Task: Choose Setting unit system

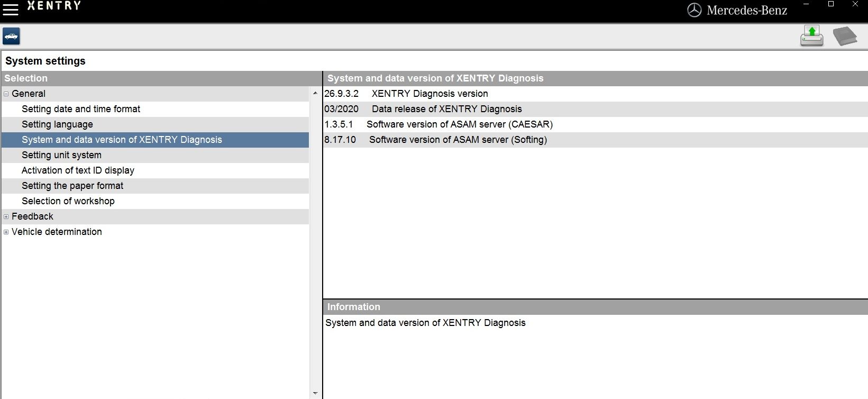Action: [x=61, y=155]
